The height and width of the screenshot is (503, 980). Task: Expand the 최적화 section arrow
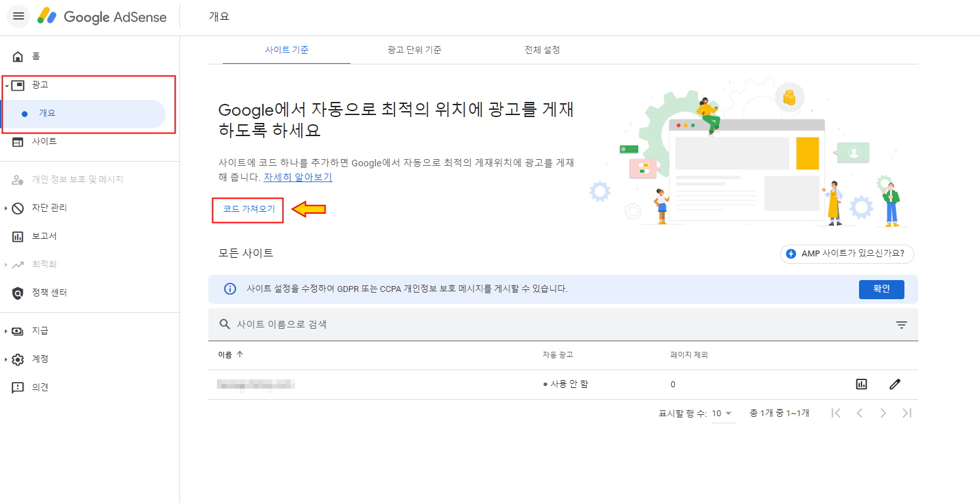pos(6,265)
